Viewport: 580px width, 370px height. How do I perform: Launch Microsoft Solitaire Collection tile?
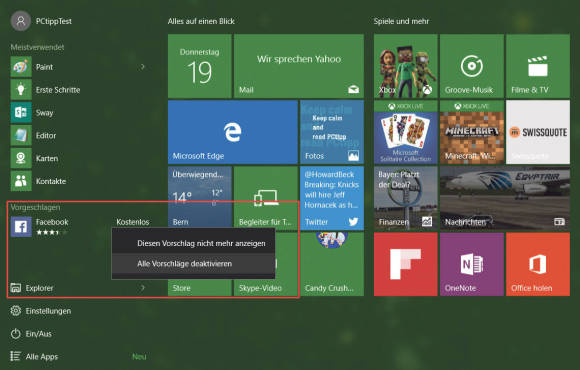coord(406,132)
